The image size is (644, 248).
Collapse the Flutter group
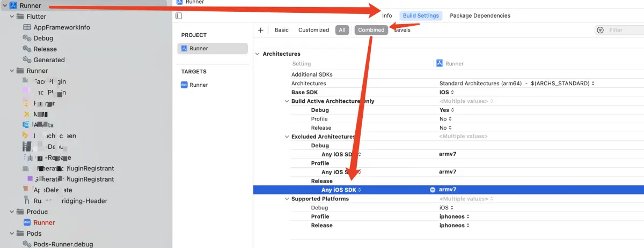12,17
